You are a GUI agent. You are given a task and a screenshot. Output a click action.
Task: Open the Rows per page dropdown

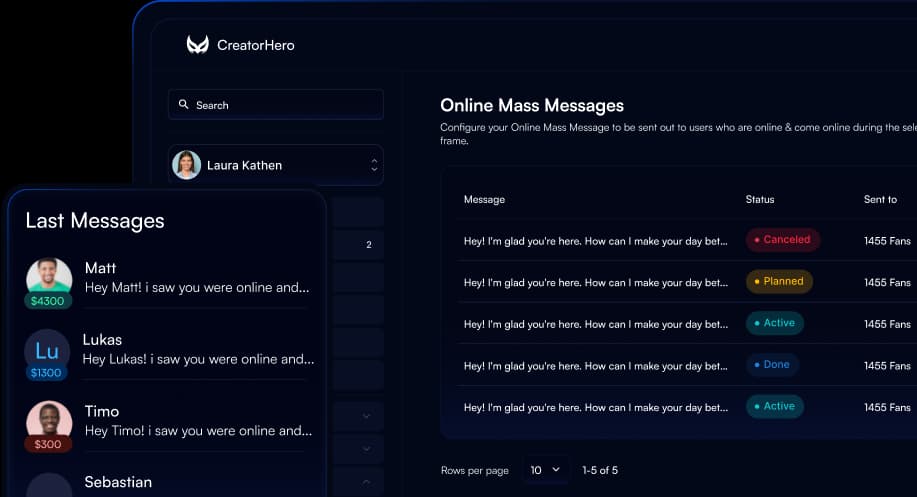(545, 470)
